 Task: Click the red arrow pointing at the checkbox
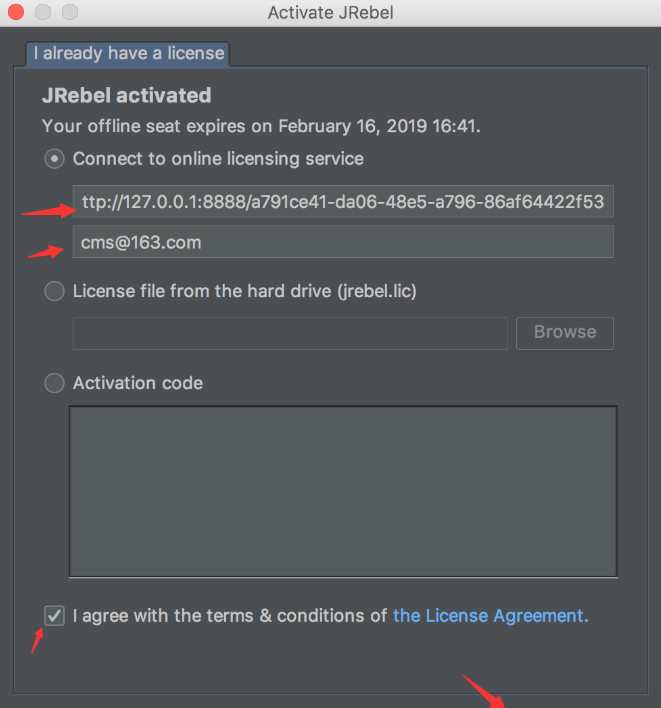pyautogui.click(x=36, y=640)
